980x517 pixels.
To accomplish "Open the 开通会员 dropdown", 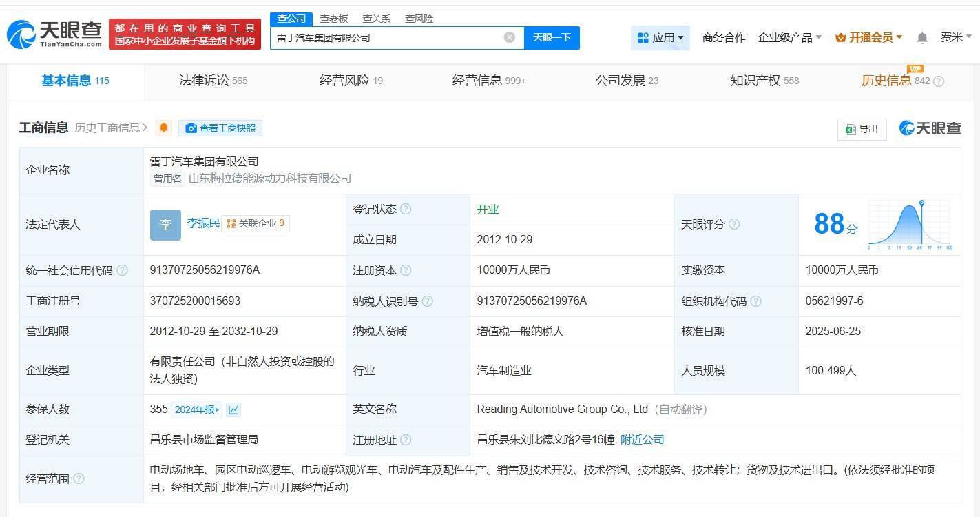I will [x=868, y=38].
